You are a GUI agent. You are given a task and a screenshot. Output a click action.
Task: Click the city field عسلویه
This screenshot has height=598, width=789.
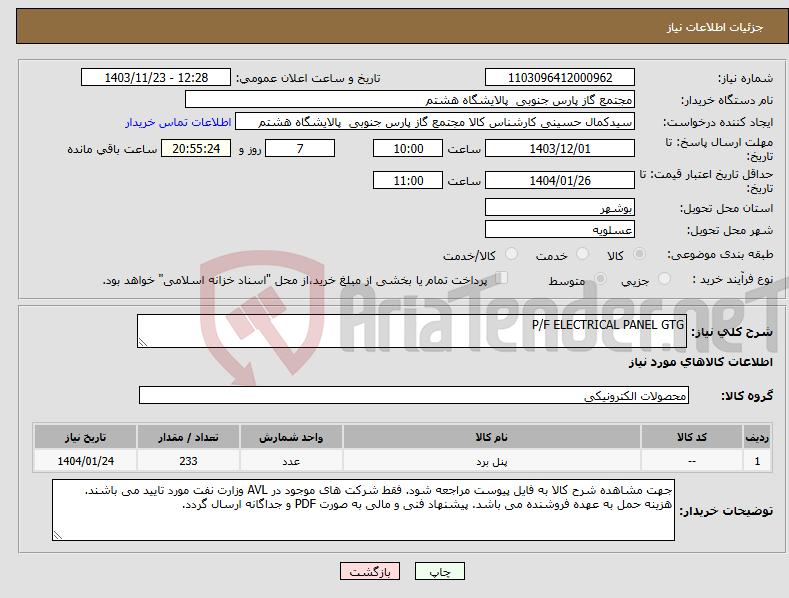tap(560, 230)
